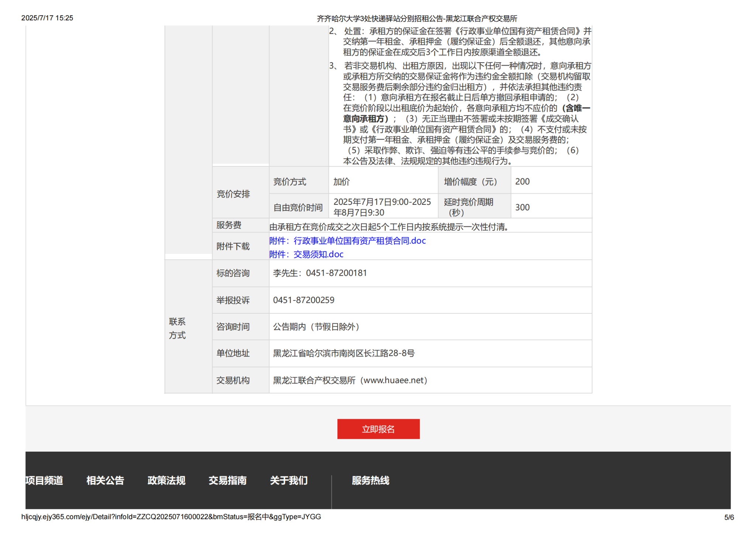Open 关于我们 in footer navigation
Screen dimensions: 756x534
289,480
